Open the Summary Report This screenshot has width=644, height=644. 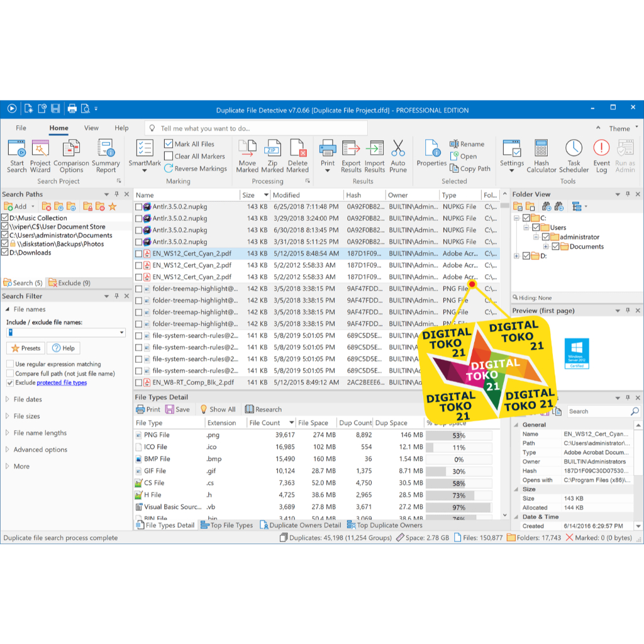pos(106,148)
